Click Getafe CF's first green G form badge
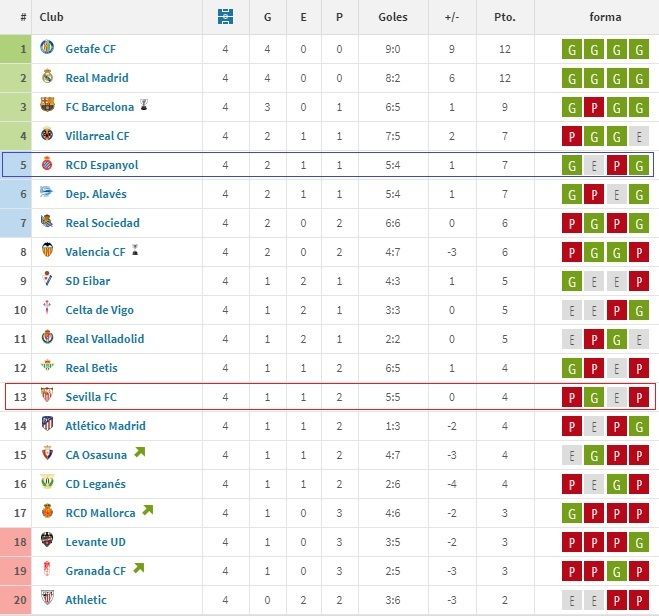This screenshot has width=659, height=616. pyautogui.click(x=571, y=49)
